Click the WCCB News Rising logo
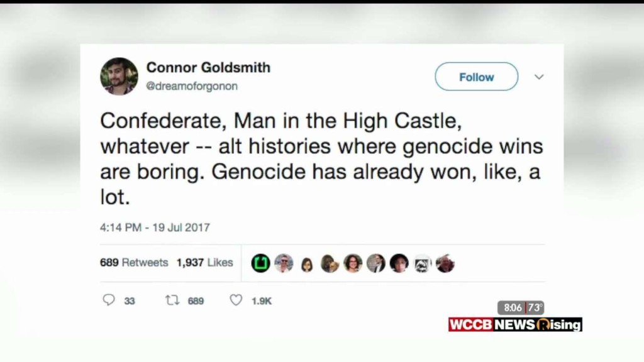 [516, 324]
